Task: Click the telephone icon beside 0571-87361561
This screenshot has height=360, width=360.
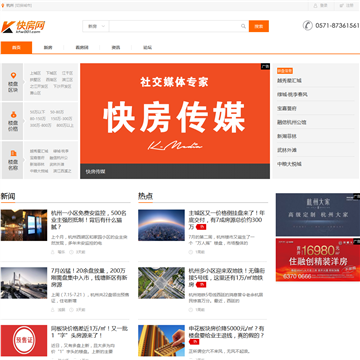Action: coord(308,25)
